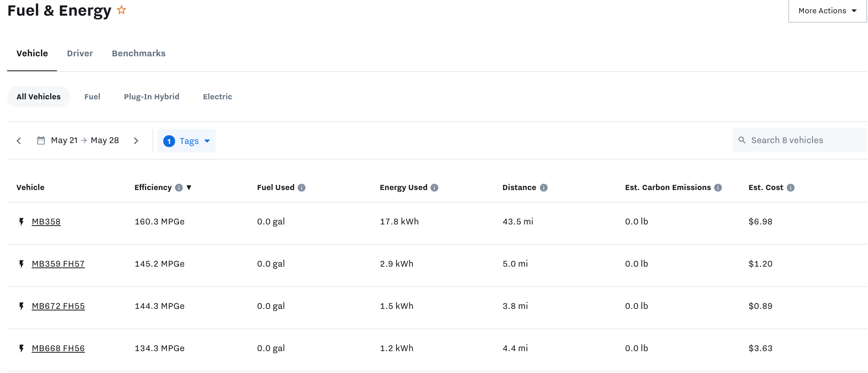Screen dimensions: 868x373
Task: Open vehicle MB358 details link
Action: pyautogui.click(x=46, y=221)
